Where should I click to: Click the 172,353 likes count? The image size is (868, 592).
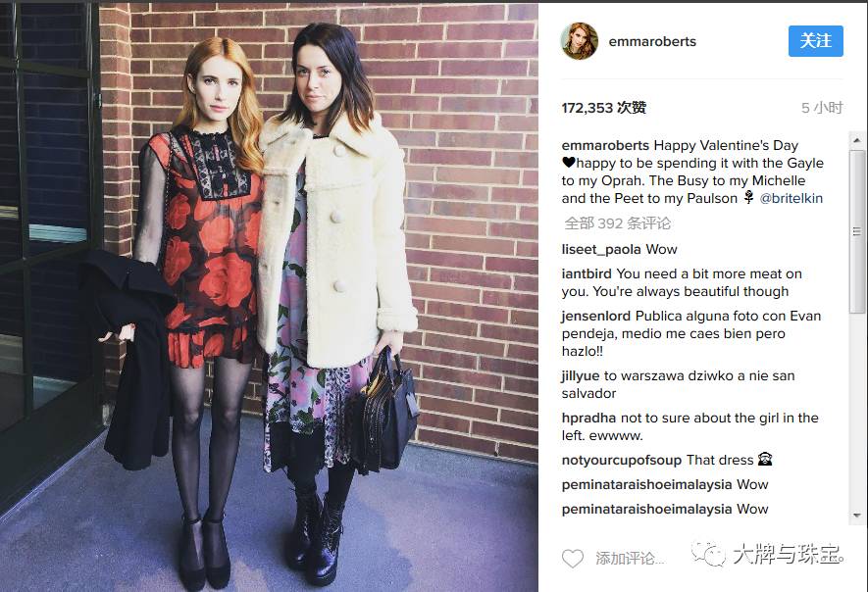click(603, 108)
